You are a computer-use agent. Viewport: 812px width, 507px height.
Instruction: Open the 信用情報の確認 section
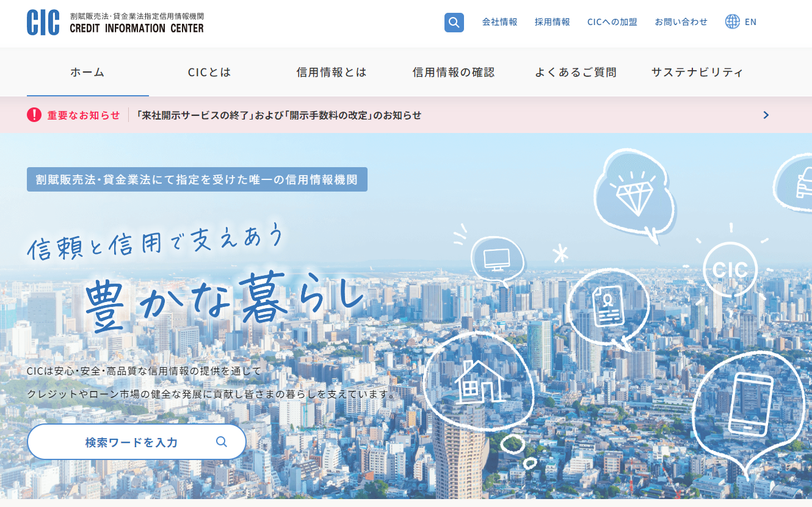[454, 72]
